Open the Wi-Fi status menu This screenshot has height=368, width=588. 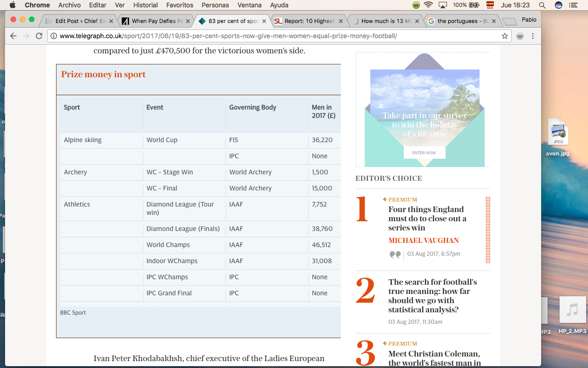click(429, 5)
